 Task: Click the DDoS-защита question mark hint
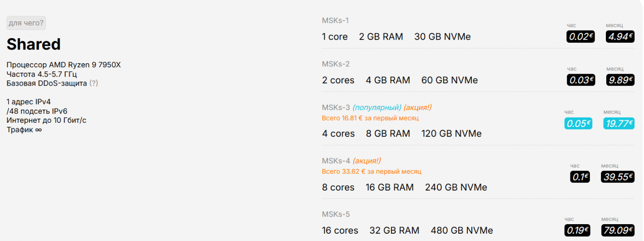[94, 83]
